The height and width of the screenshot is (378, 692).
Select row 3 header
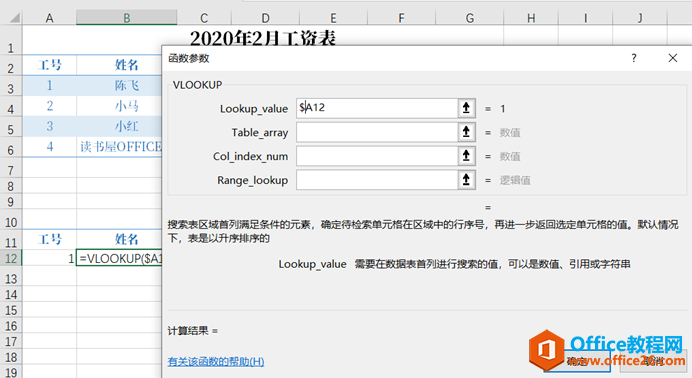(11, 86)
